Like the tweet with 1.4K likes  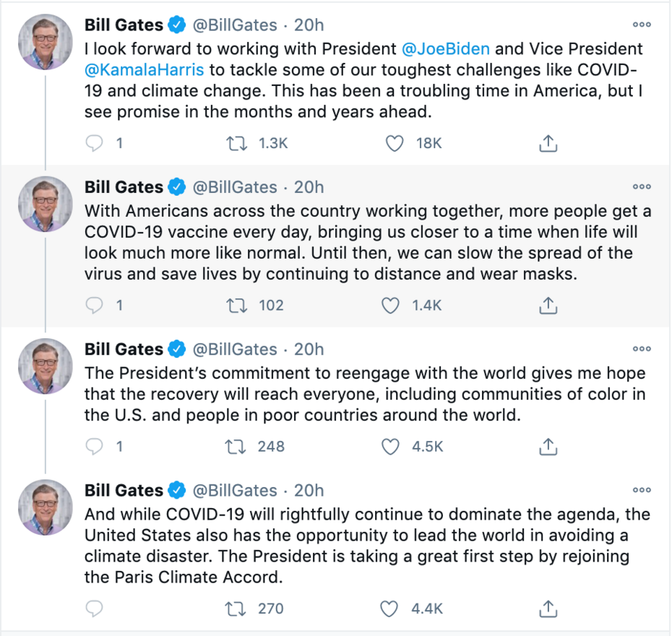coord(390,306)
